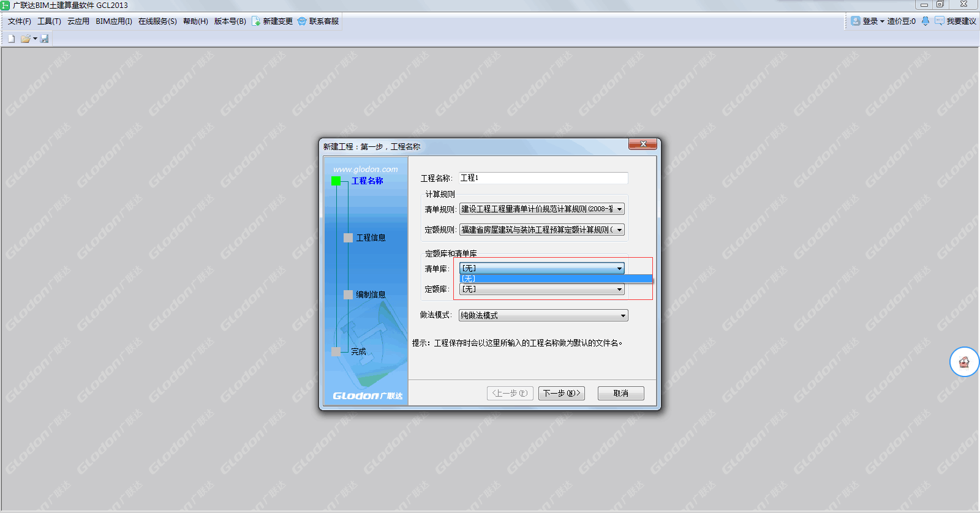
Task: Select the 编制信息 wizard step
Action: [371, 294]
